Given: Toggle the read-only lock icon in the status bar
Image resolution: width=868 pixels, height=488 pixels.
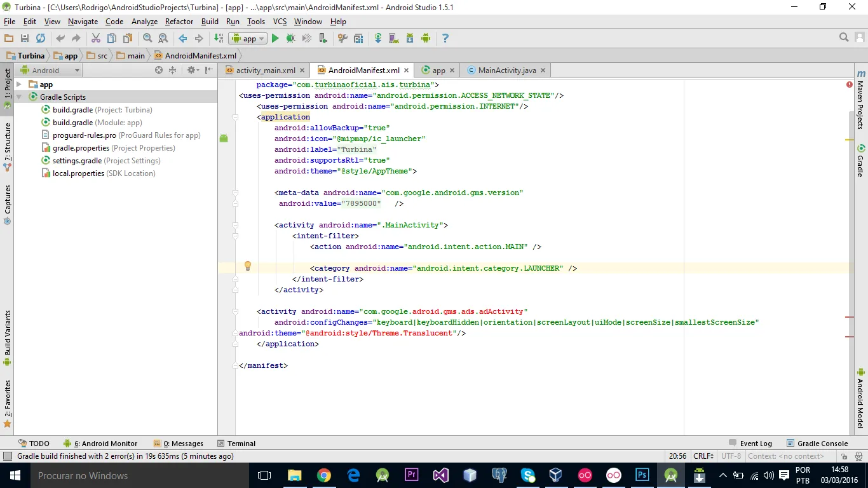Looking at the screenshot, I should click(844, 456).
